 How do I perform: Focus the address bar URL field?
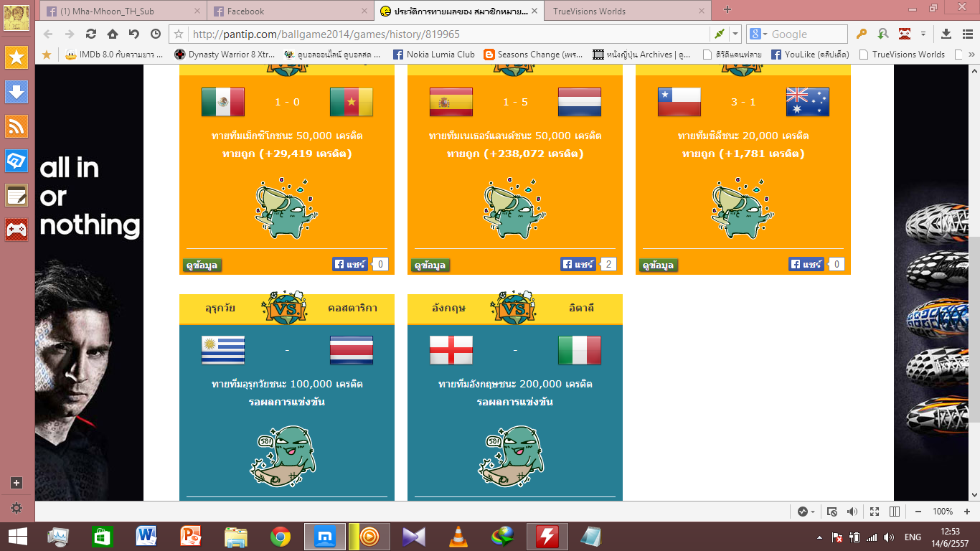[x=449, y=34]
